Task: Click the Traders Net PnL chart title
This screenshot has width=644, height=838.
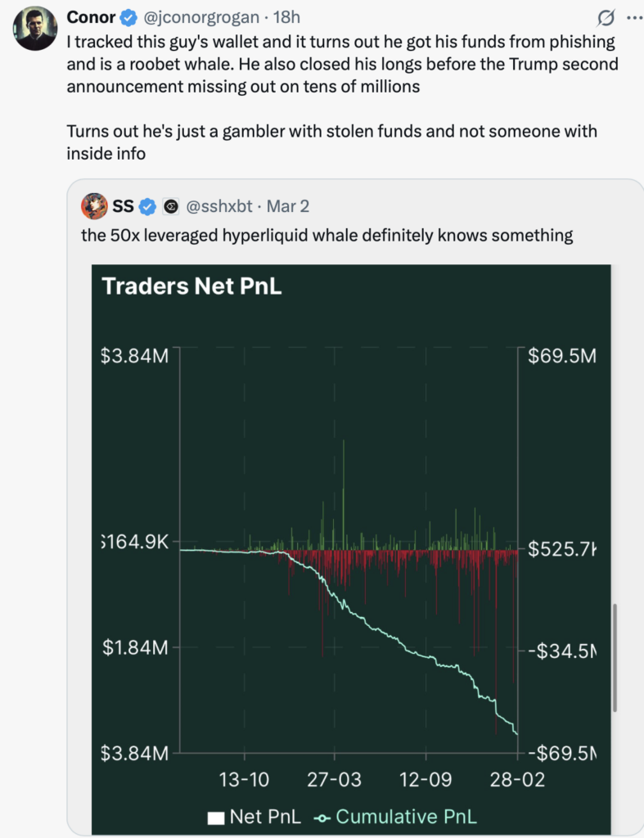Action: (191, 286)
